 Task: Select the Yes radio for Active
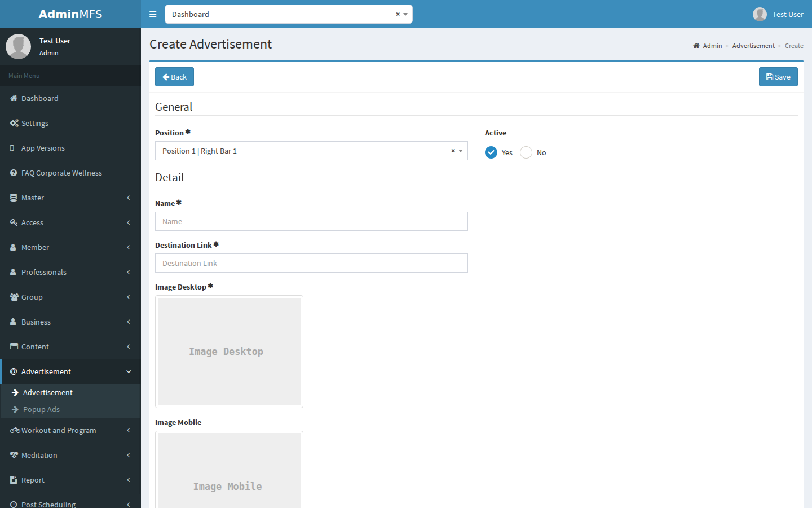tap(491, 152)
